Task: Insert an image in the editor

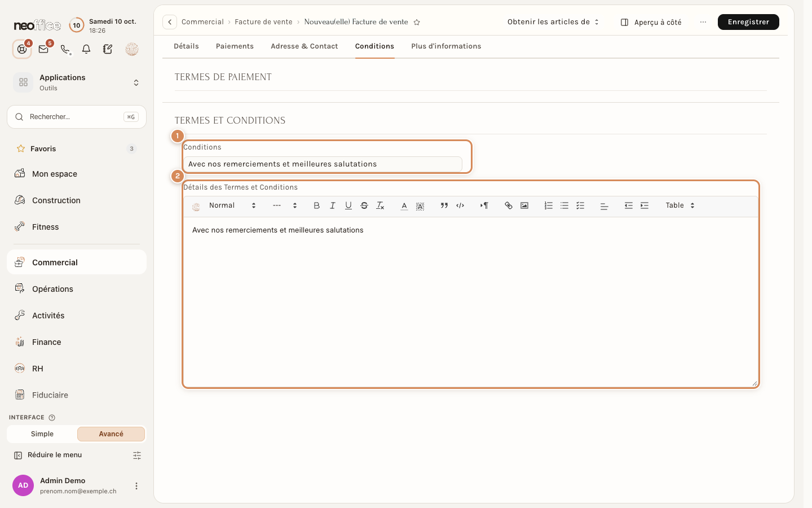Action: 524,205
